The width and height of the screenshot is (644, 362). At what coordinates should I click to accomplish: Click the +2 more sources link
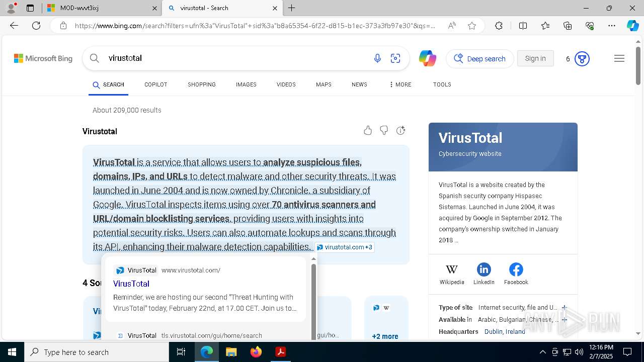coord(385,336)
